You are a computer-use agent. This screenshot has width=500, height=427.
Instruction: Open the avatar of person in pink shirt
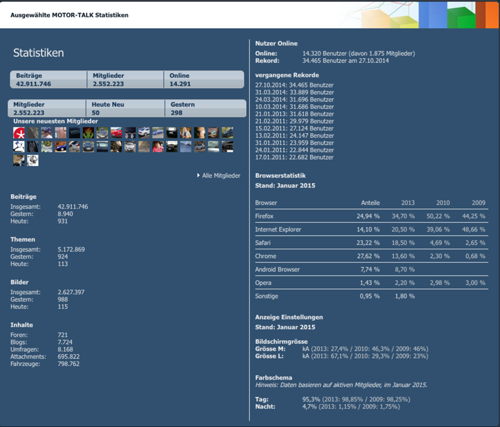(x=158, y=147)
